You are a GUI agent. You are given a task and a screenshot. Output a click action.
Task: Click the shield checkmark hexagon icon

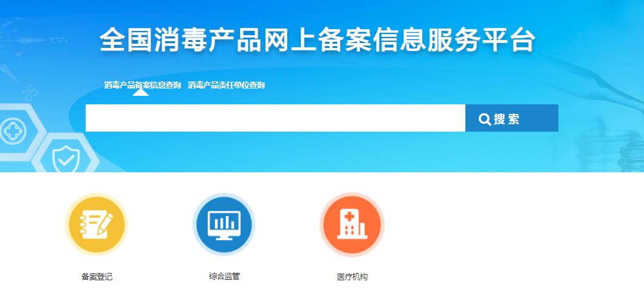pos(65,159)
